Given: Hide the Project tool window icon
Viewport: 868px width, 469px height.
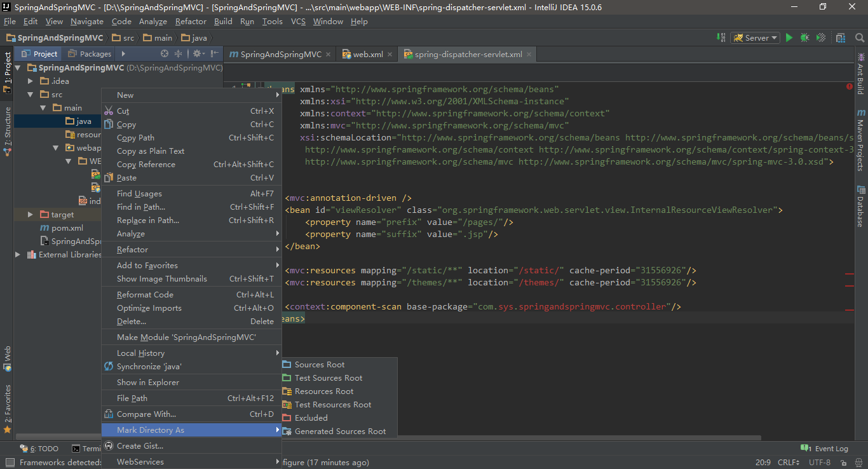Looking at the screenshot, I should [215, 53].
